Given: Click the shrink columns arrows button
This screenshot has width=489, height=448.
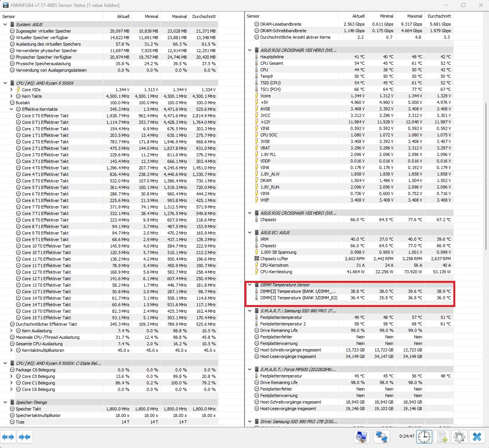Looking at the screenshot, I should [24, 437].
